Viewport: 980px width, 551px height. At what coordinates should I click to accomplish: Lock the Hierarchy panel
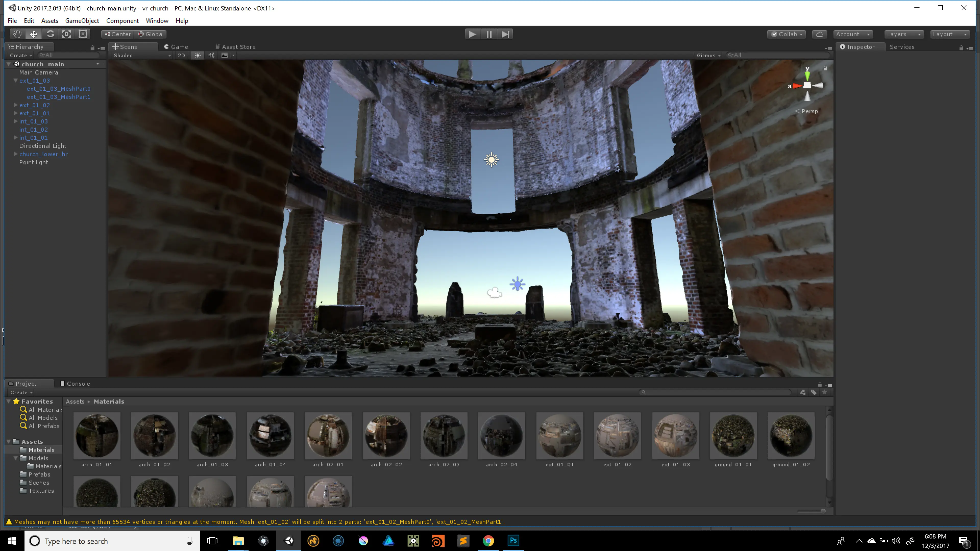[92, 48]
